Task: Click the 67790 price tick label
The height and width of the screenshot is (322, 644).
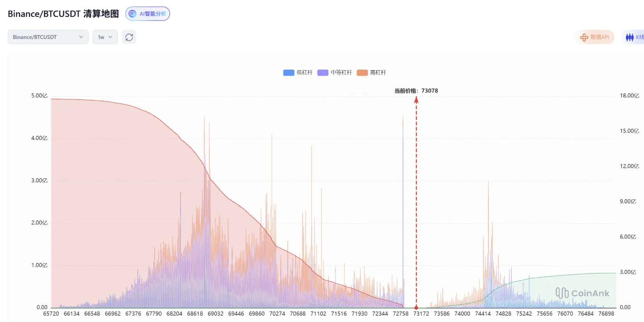Action: tap(154, 314)
